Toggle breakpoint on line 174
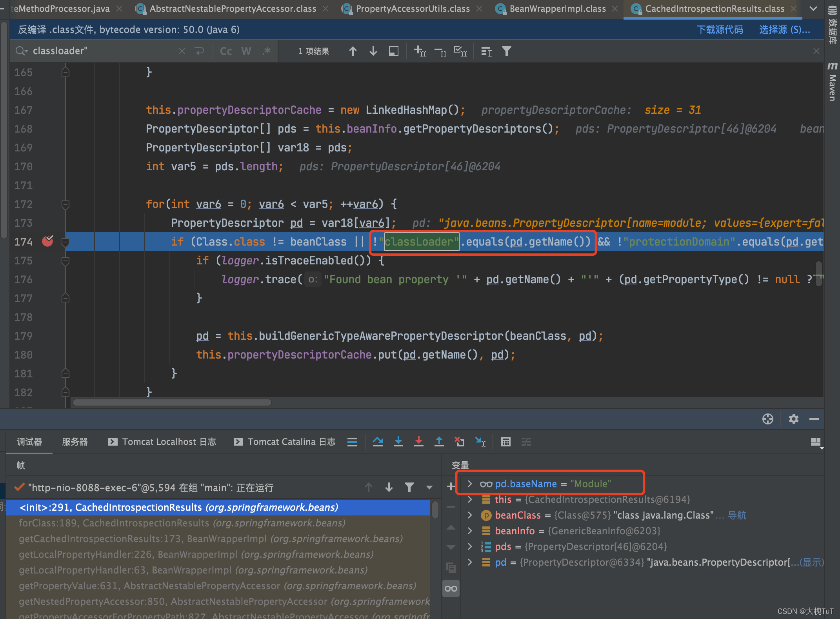This screenshot has height=619, width=840. pos(48,241)
